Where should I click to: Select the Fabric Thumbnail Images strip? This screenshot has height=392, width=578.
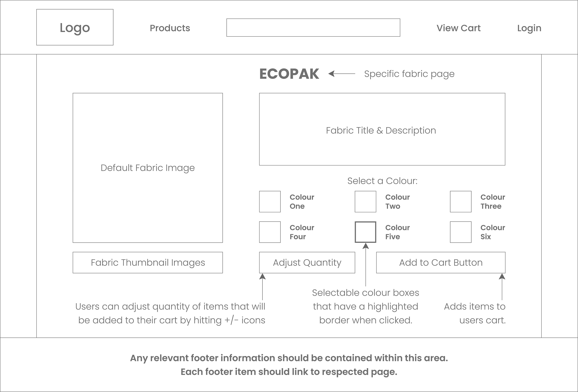148,263
